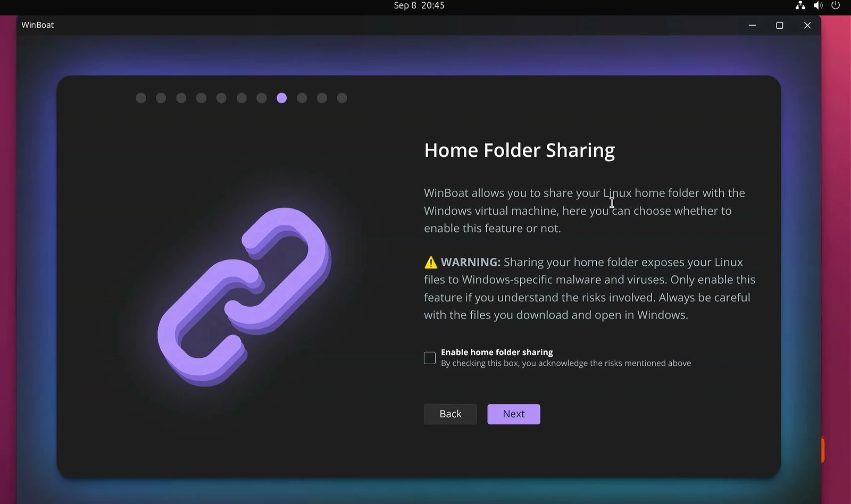Click the WARNING text paragraph
This screenshot has width=851, height=504.
click(590, 289)
